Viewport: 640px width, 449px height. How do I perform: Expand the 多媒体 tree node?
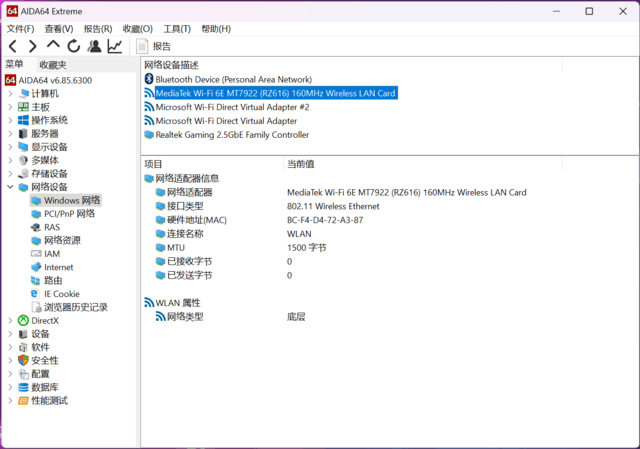[x=10, y=160]
